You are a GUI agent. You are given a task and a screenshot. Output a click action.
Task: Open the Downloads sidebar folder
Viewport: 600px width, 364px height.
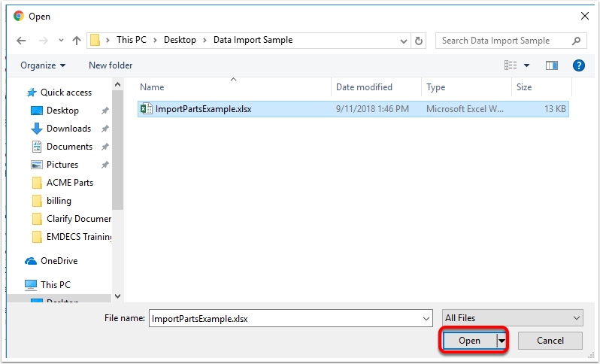[x=68, y=129]
